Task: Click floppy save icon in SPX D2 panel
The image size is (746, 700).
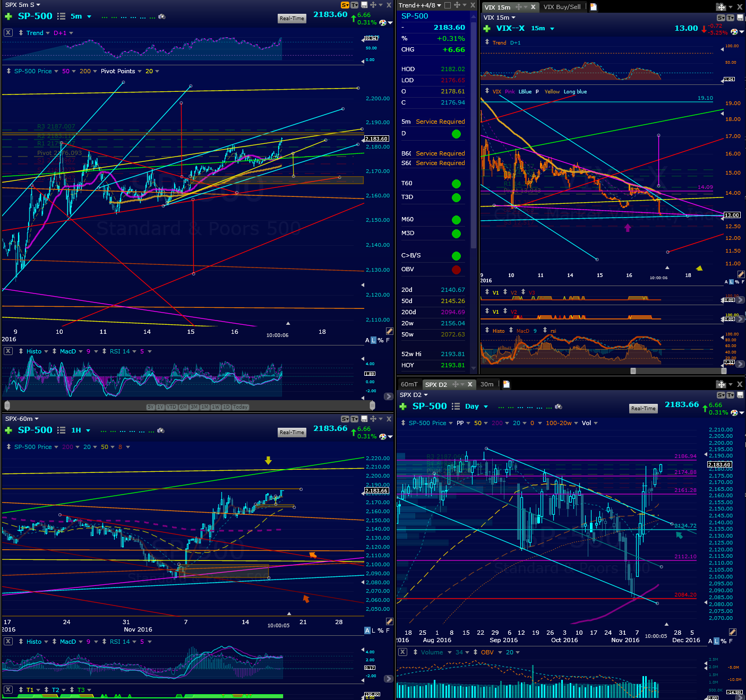Action: coord(740,395)
